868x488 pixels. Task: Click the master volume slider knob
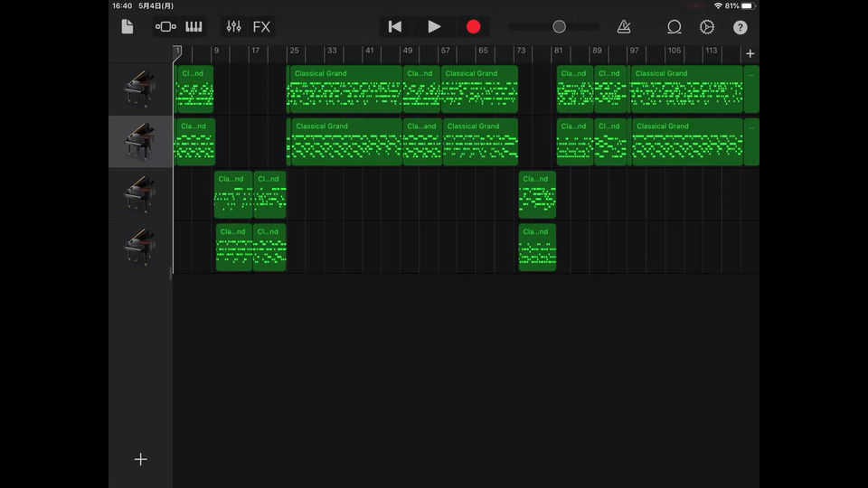(559, 27)
